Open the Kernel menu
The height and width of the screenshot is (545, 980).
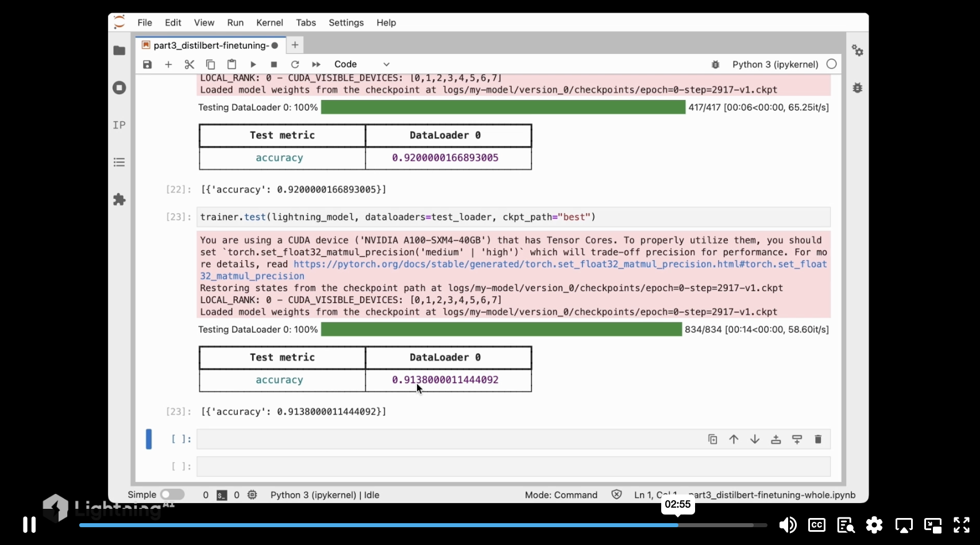(x=269, y=22)
